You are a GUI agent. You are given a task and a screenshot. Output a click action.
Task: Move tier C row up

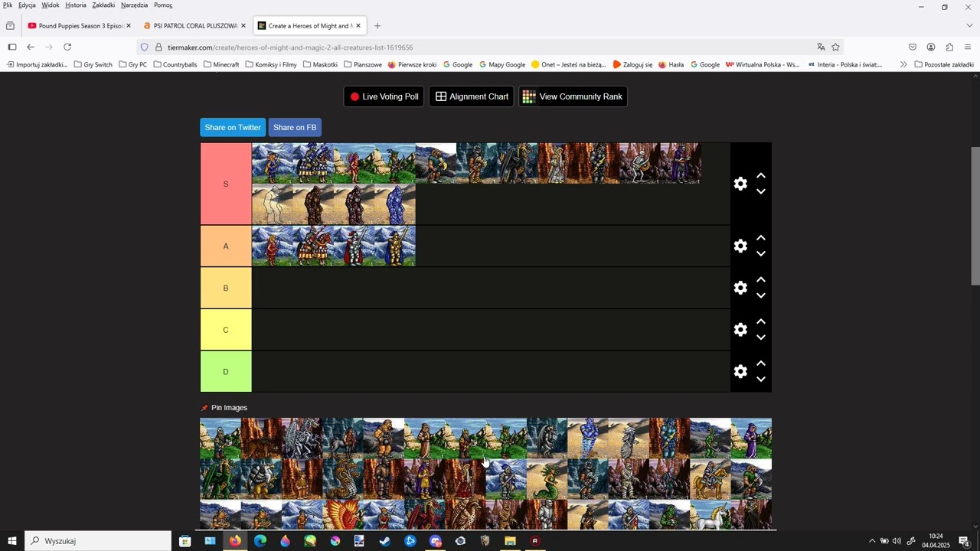tap(761, 322)
